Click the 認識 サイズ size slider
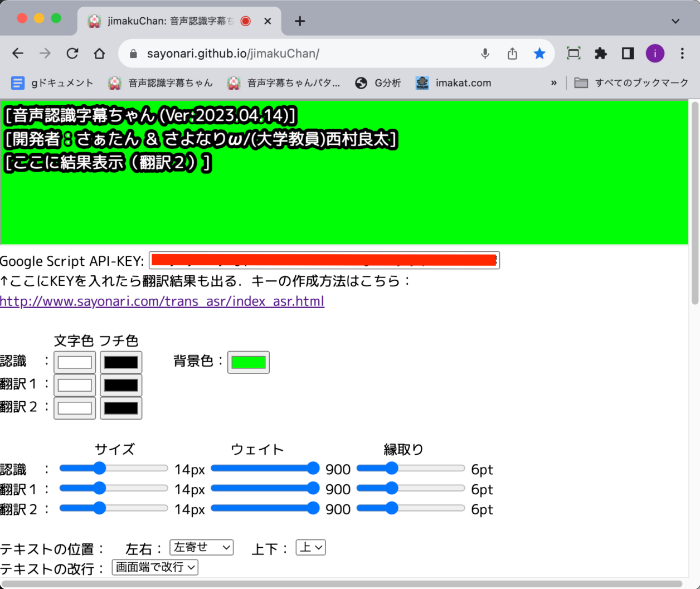The height and width of the screenshot is (589, 700). tap(113, 469)
